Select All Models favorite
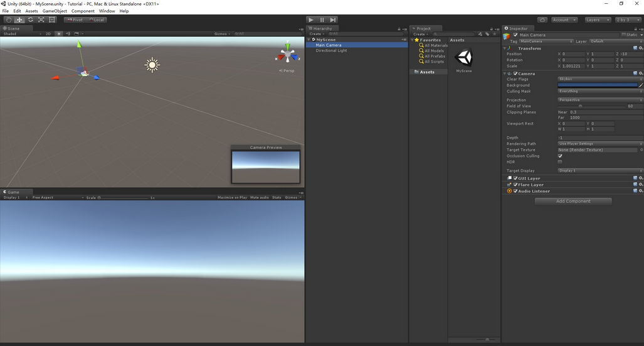Viewport: 644px width, 346px height. [431, 51]
